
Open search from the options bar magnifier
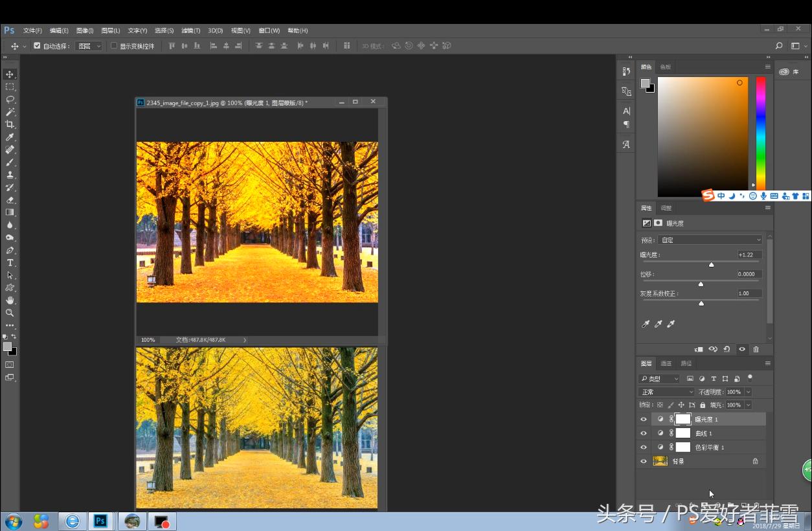point(779,46)
